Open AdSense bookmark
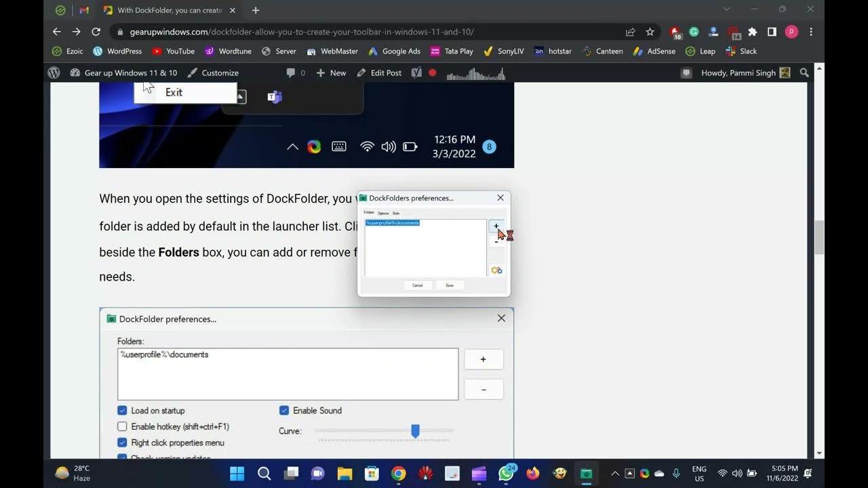Viewport: 868px width, 488px height. click(x=654, y=51)
